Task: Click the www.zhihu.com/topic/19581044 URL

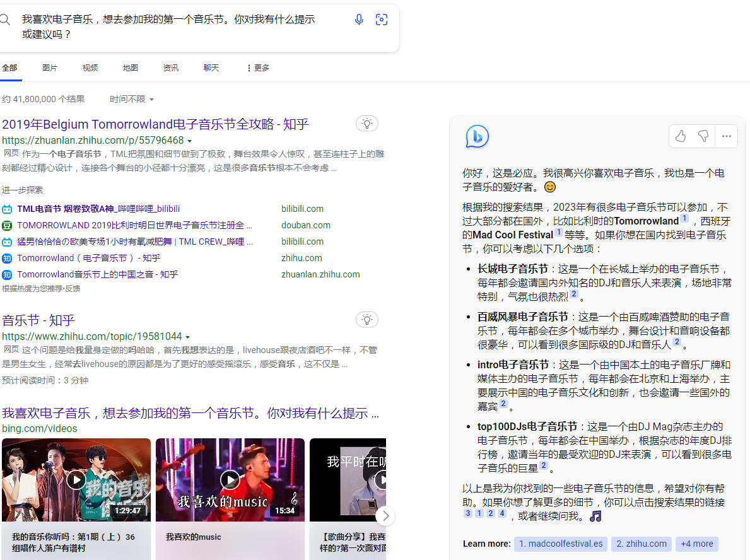Action: click(92, 337)
